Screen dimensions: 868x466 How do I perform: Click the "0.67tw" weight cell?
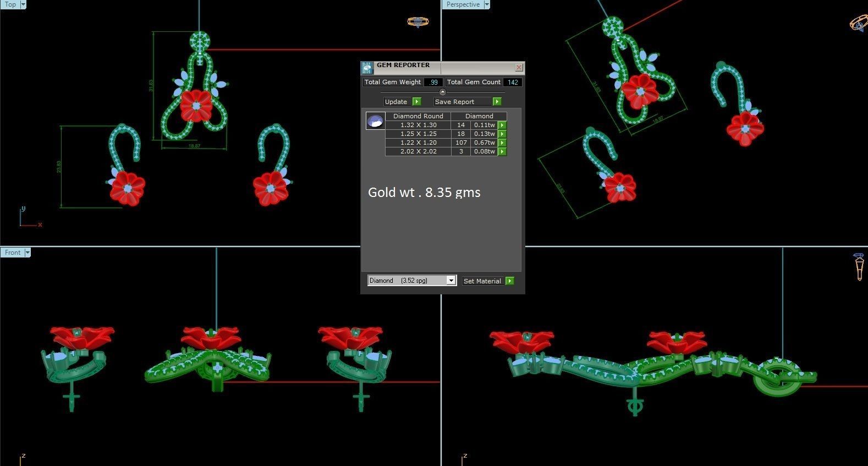(x=485, y=143)
